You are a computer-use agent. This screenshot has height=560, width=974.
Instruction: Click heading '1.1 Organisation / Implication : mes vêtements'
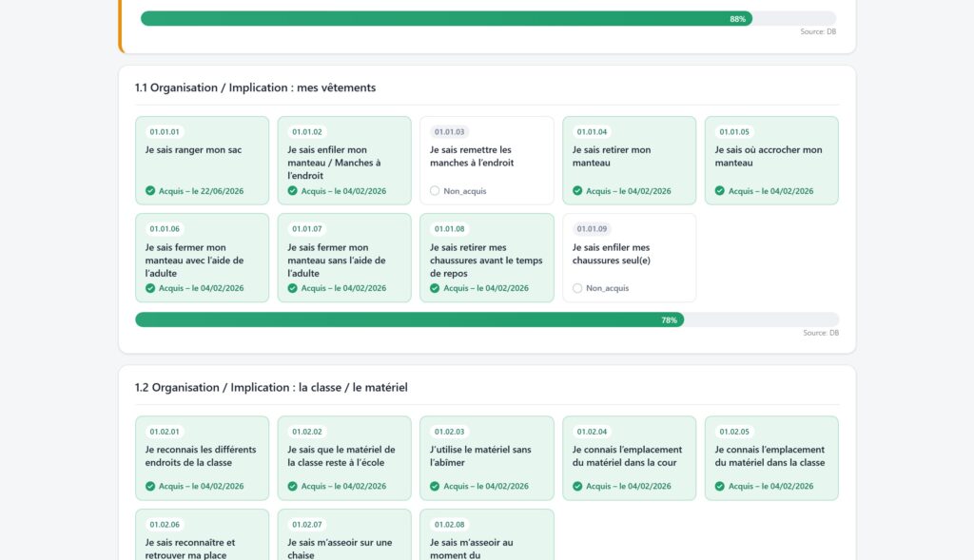tap(255, 87)
